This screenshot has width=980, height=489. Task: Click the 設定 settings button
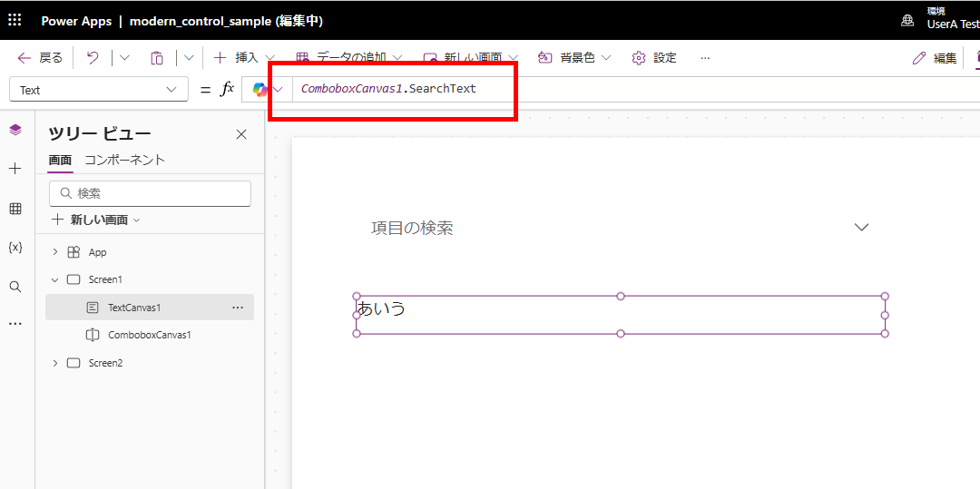point(654,58)
